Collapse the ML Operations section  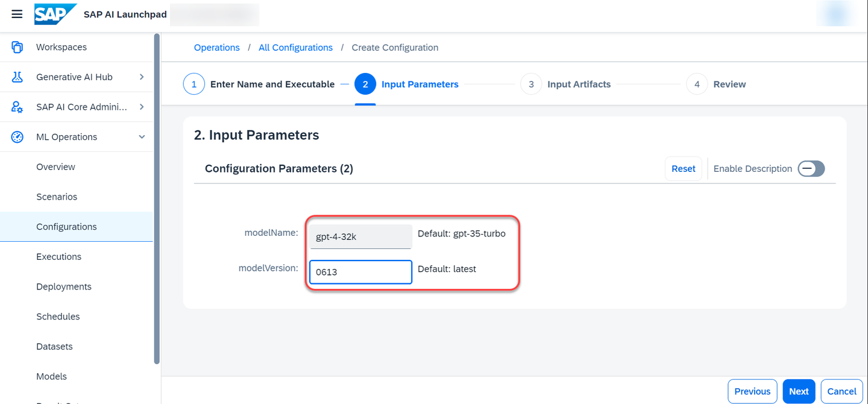[x=142, y=137]
